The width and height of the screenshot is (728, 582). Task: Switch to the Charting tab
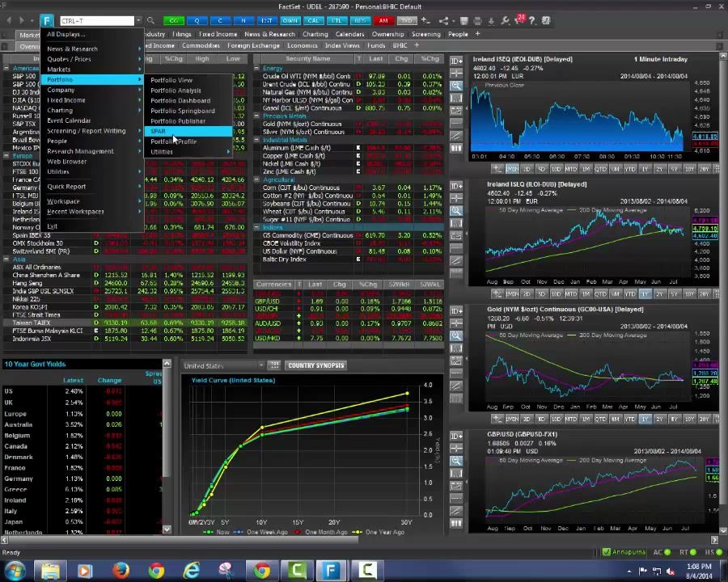[315, 34]
